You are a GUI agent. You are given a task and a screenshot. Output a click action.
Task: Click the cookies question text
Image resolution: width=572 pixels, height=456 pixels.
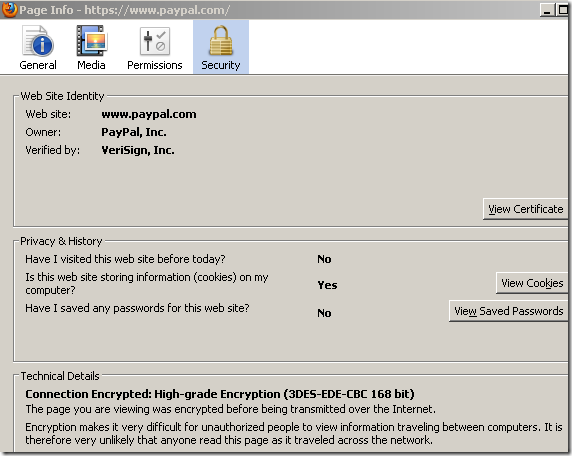[x=147, y=283]
